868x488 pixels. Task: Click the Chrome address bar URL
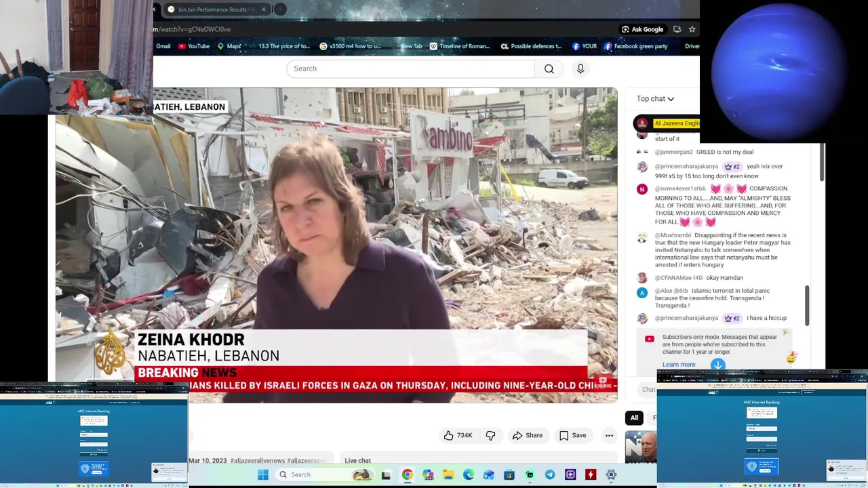192,29
